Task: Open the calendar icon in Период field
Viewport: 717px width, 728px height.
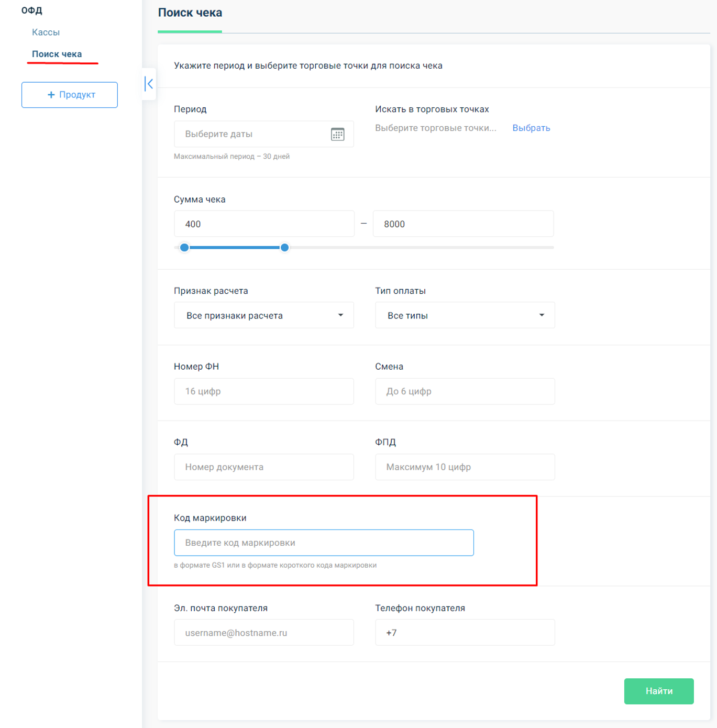Action: 337,134
